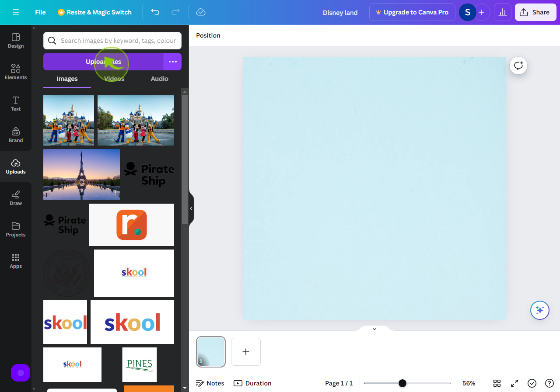
Task: Open the Position panel
Action: (x=208, y=35)
